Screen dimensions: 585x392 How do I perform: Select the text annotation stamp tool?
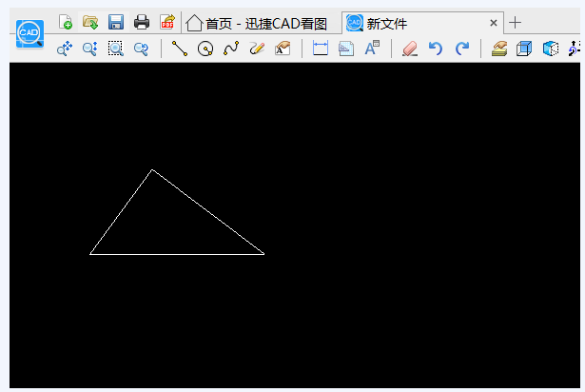click(x=283, y=49)
